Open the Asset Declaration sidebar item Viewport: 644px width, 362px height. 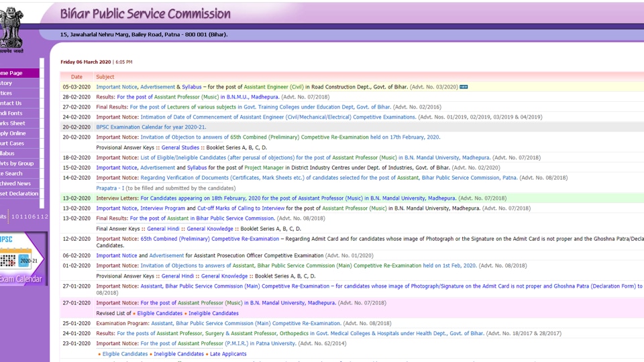(x=19, y=194)
